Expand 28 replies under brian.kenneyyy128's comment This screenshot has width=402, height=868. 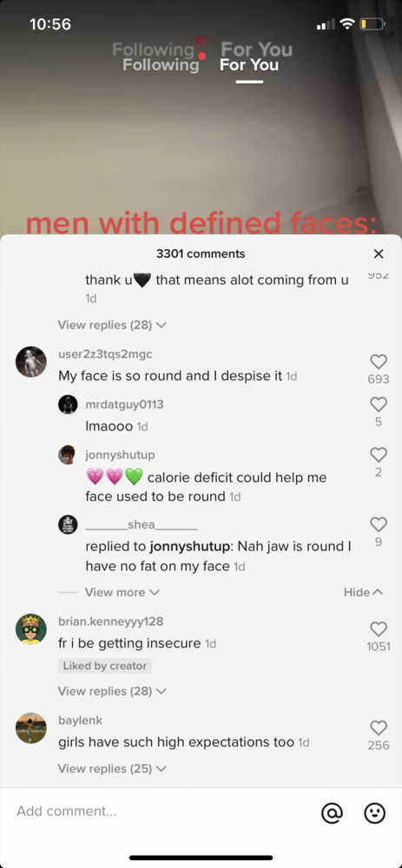112,691
